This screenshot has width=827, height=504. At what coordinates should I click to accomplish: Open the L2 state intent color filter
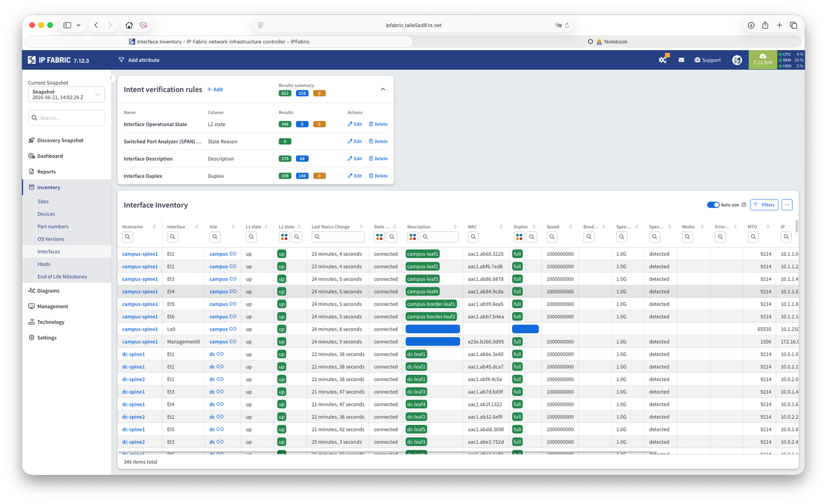284,237
